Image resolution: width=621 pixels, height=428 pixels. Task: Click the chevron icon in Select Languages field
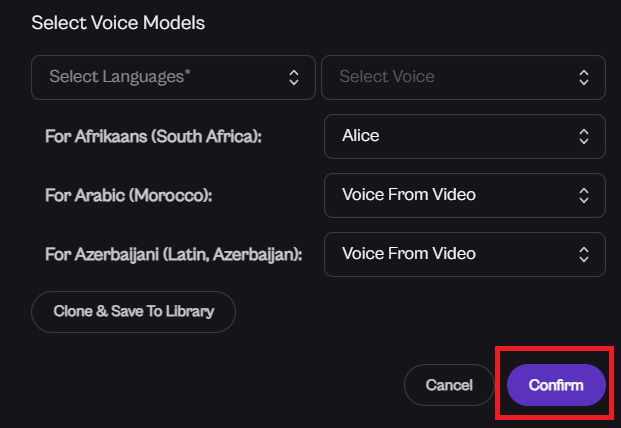pos(294,77)
